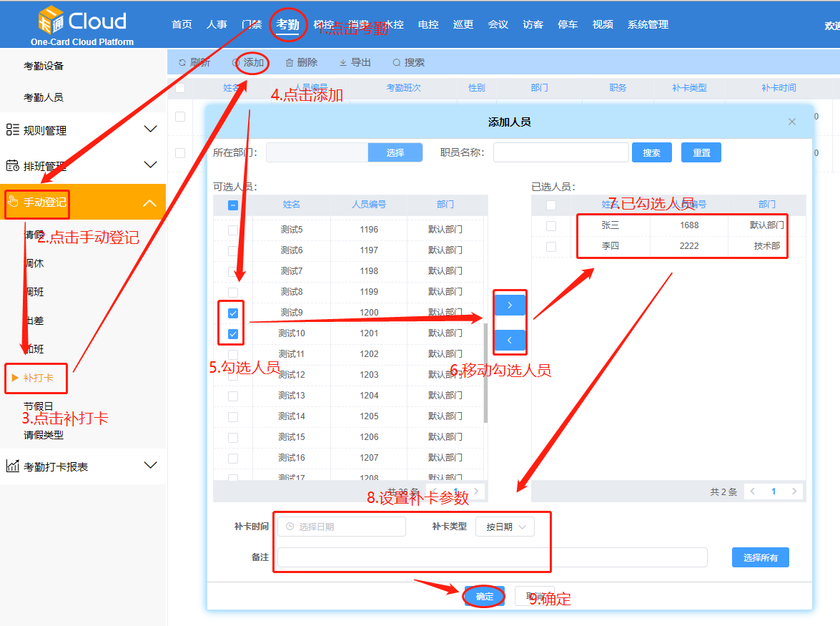This screenshot has height=626, width=840.
Task: Check the checkbox for 张三 in 已选人员
Action: point(550,226)
